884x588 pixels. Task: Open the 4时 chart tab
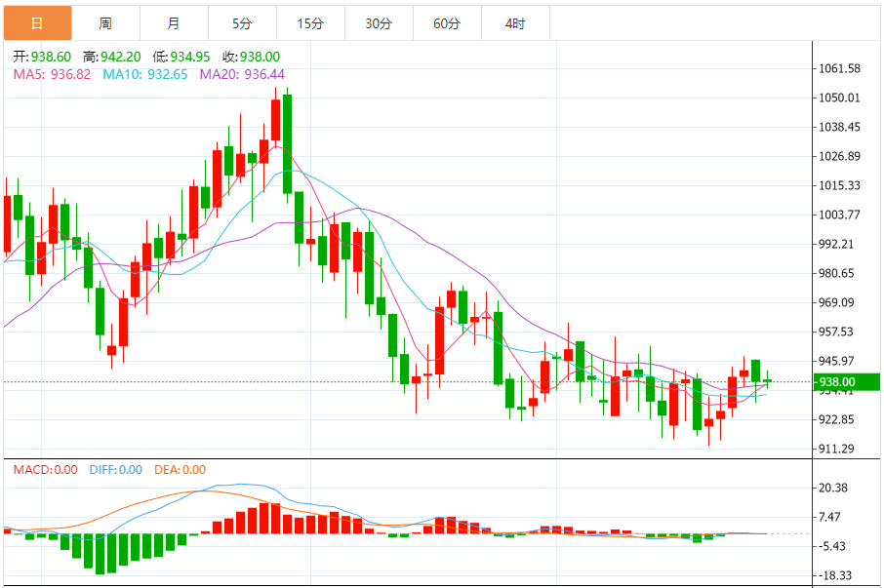click(x=515, y=23)
